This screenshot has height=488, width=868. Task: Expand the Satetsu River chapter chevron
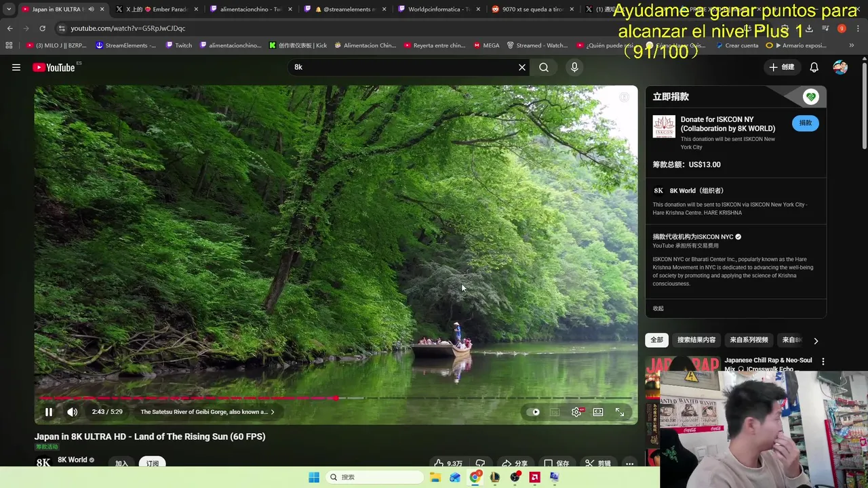(273, 412)
